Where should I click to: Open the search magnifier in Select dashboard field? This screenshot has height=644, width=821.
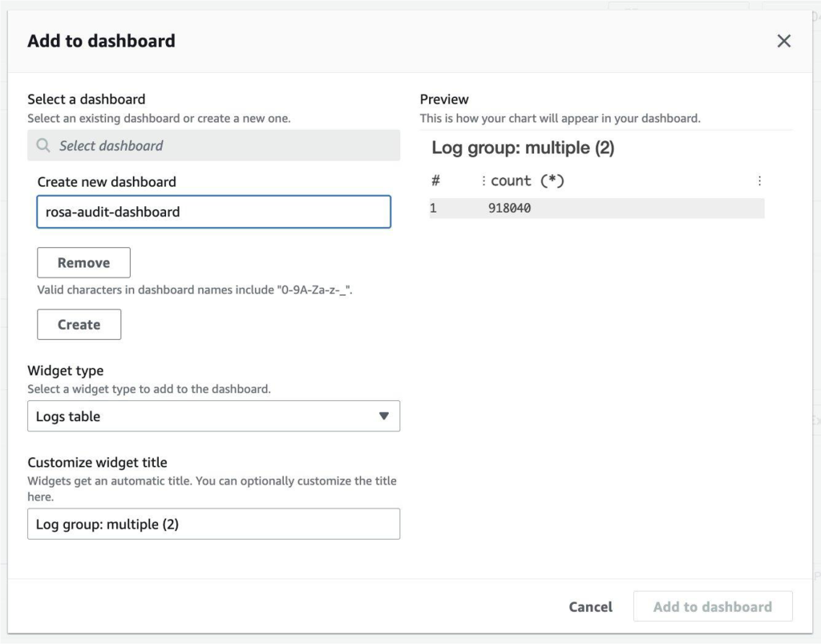click(42, 145)
